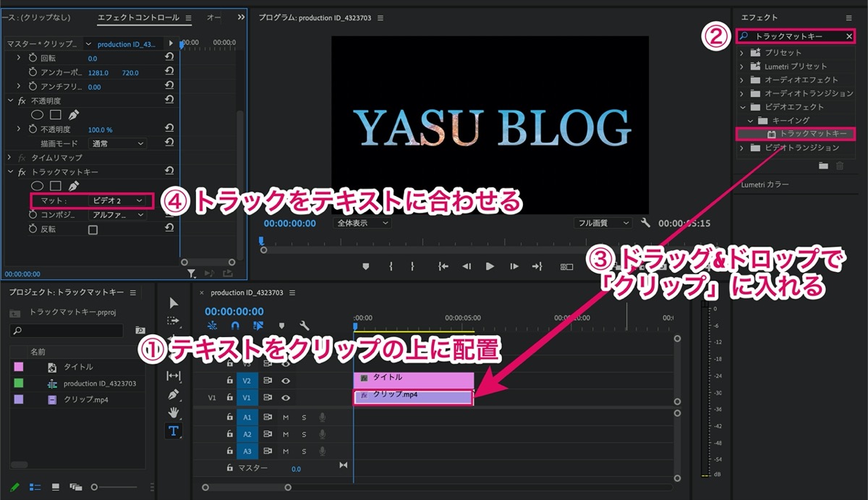Expand ビデオトランジション folder
This screenshot has width=868, height=500.
[x=741, y=148]
